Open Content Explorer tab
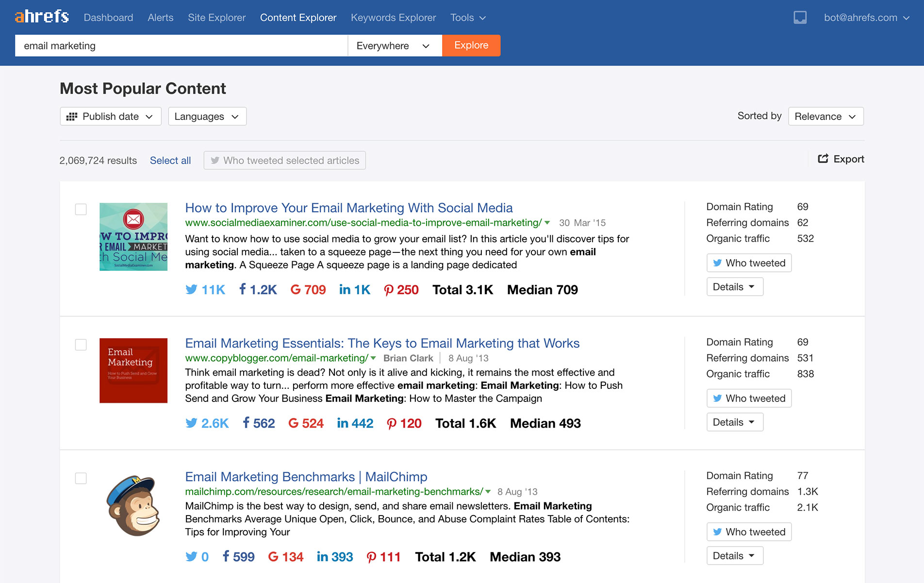924x583 pixels. coord(298,17)
